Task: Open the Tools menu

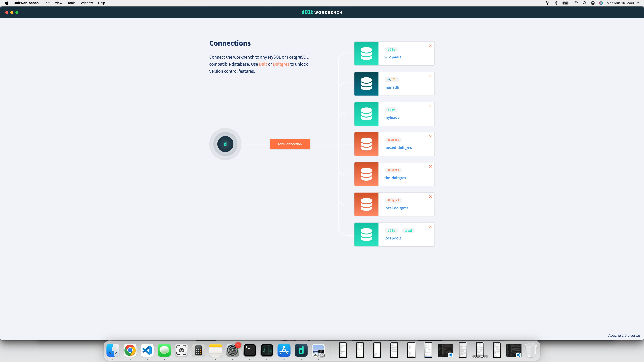Action: click(x=71, y=3)
